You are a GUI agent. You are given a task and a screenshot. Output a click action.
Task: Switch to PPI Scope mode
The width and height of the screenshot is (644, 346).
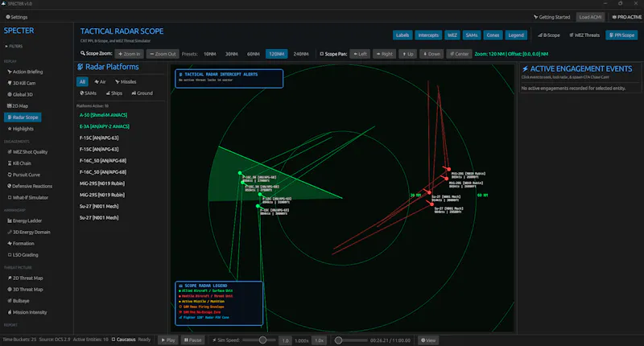pyautogui.click(x=621, y=35)
